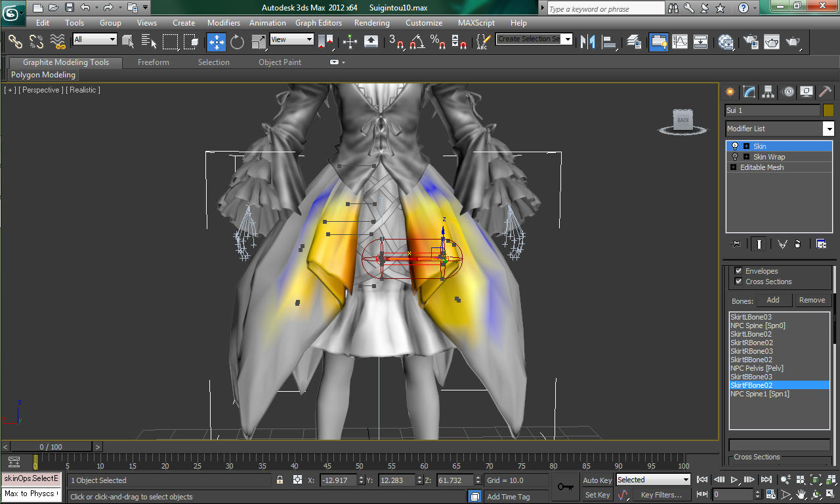
Task: Click the Render Production teapot icon
Action: pyautogui.click(x=793, y=41)
